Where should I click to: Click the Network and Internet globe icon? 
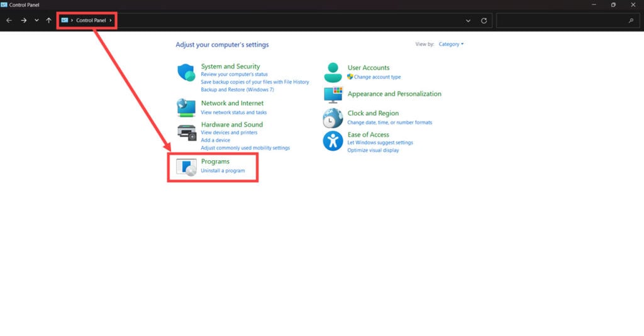[186, 107]
